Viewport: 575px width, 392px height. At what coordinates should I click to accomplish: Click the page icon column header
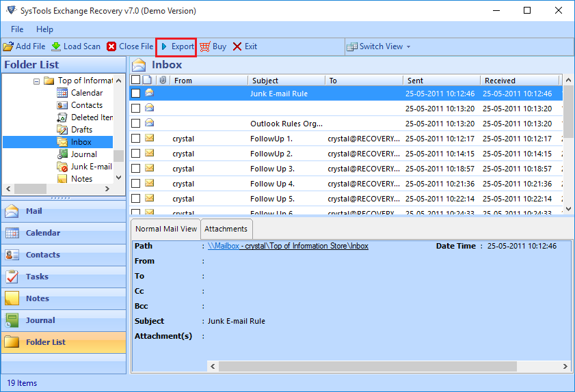148,80
